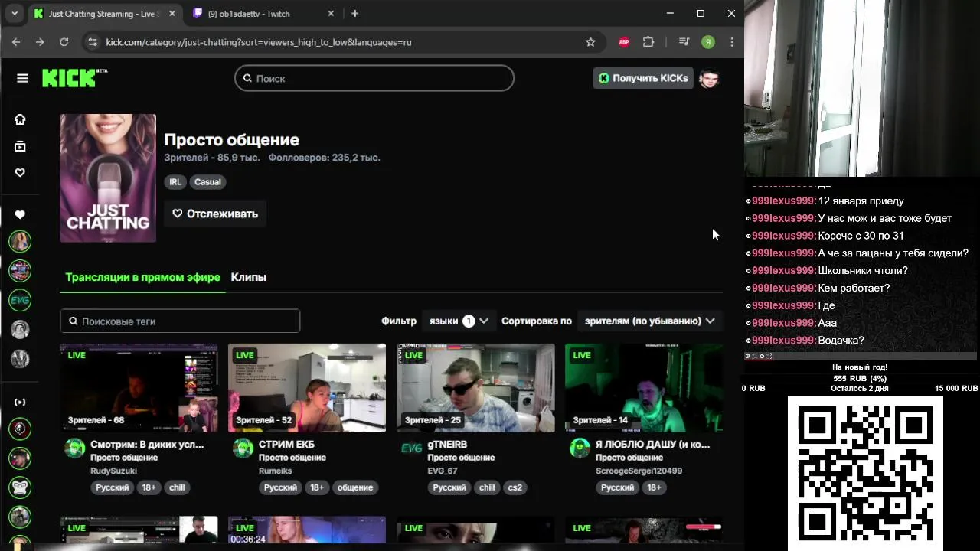View site information icon in address bar

[x=93, y=42]
